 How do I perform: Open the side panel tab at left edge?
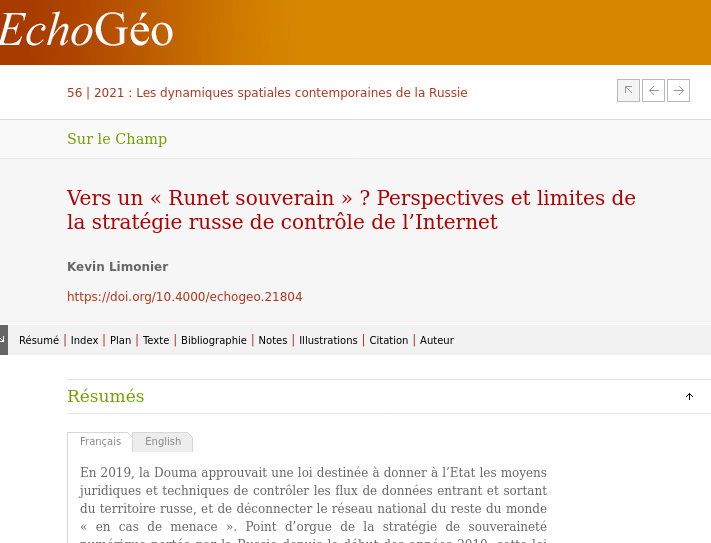(4, 339)
